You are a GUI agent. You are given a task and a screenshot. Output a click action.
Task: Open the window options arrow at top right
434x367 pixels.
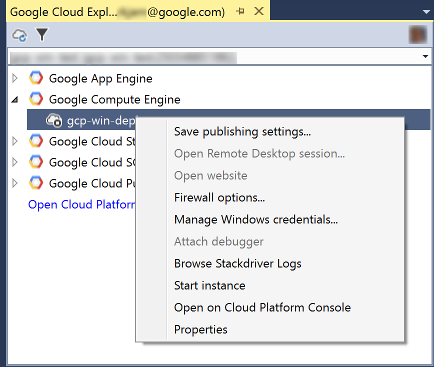click(426, 12)
